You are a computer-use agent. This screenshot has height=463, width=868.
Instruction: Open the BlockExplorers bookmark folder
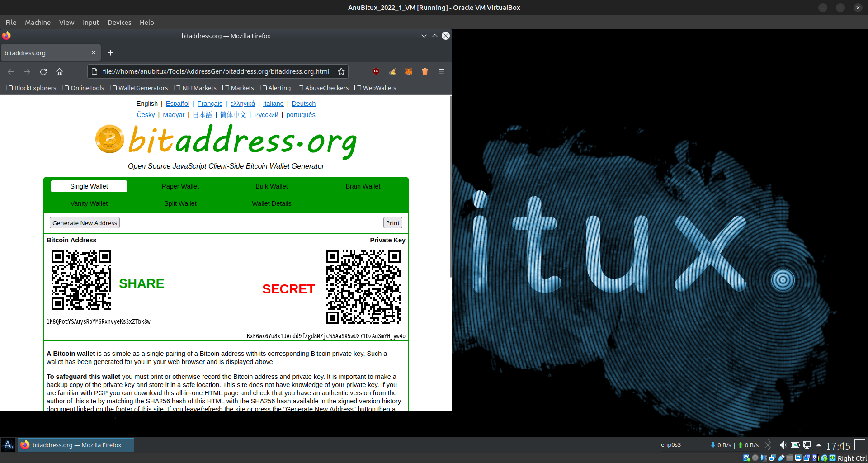[x=31, y=88]
